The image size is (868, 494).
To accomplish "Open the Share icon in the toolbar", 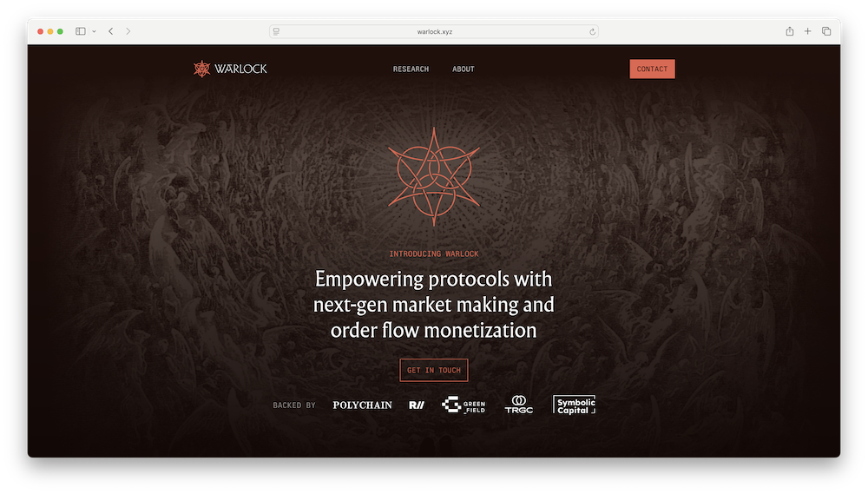I will [789, 31].
